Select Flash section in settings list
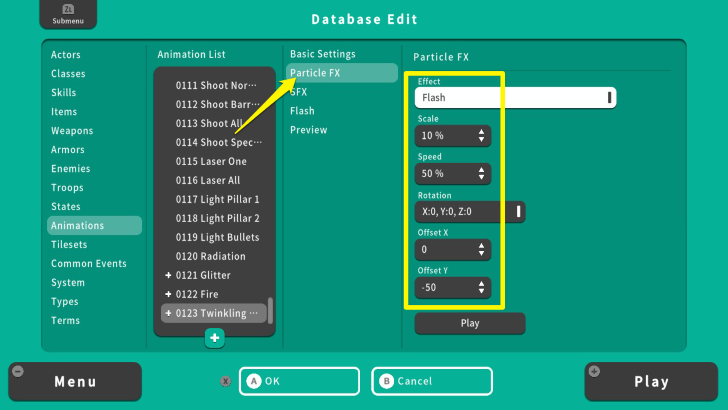Screen dimensions: 728x410 (342, 111)
